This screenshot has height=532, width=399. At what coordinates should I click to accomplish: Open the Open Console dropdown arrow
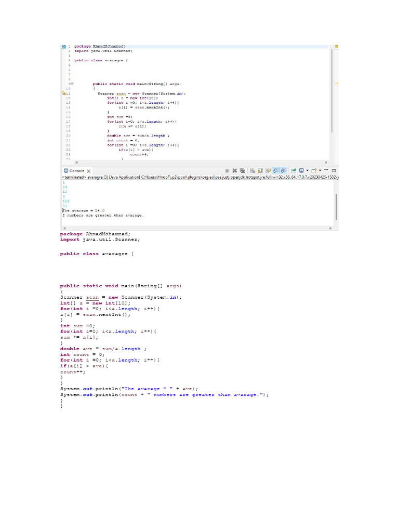pyautogui.click(x=320, y=170)
